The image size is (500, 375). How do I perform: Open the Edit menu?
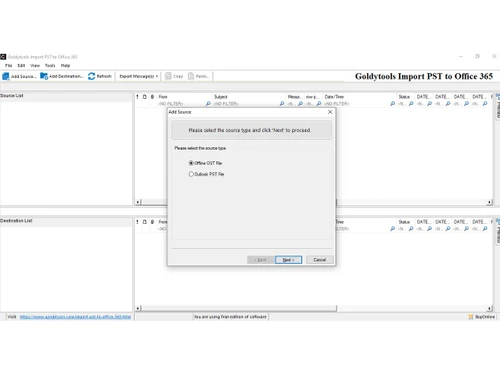click(x=21, y=66)
